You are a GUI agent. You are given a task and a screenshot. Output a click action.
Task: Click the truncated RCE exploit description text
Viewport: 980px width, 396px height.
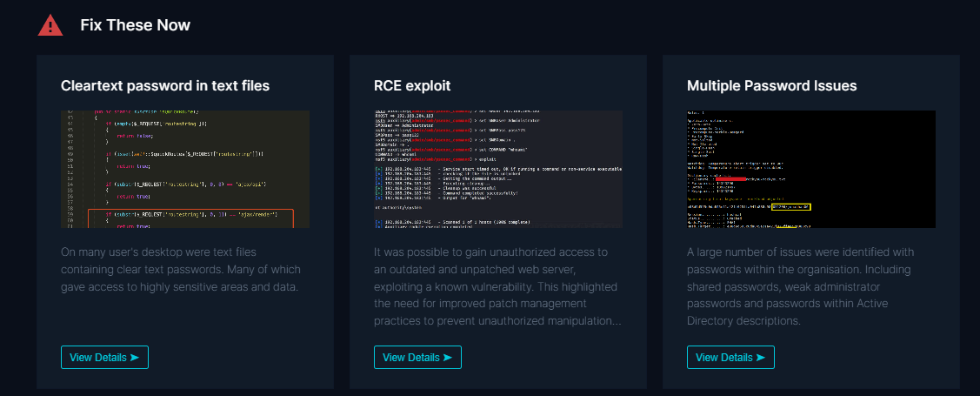pyautogui.click(x=497, y=286)
